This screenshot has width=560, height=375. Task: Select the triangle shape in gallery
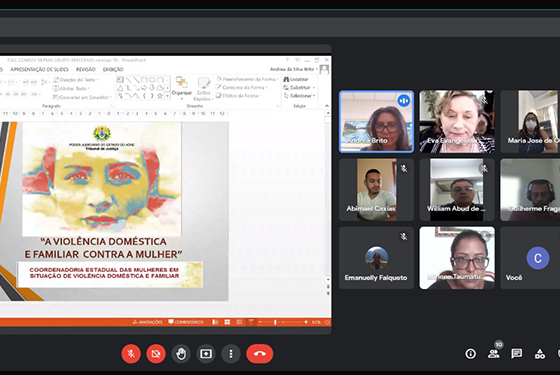[120, 88]
